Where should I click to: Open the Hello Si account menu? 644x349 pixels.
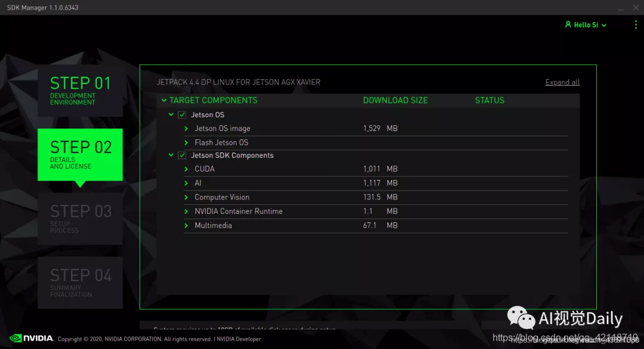586,25
